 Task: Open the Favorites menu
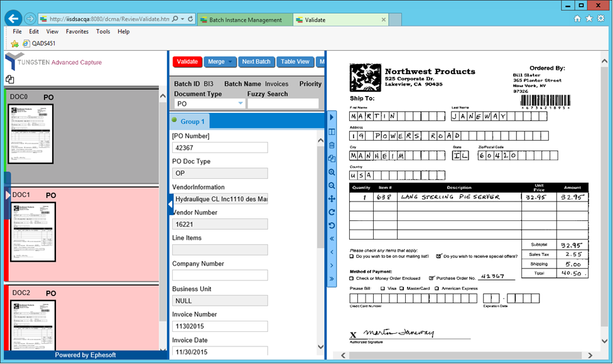click(x=77, y=31)
